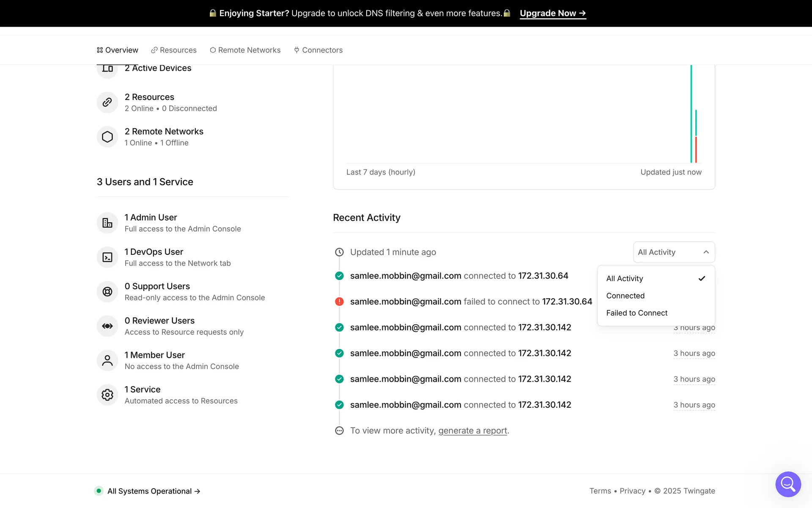Click the Member User person icon

pyautogui.click(x=107, y=360)
